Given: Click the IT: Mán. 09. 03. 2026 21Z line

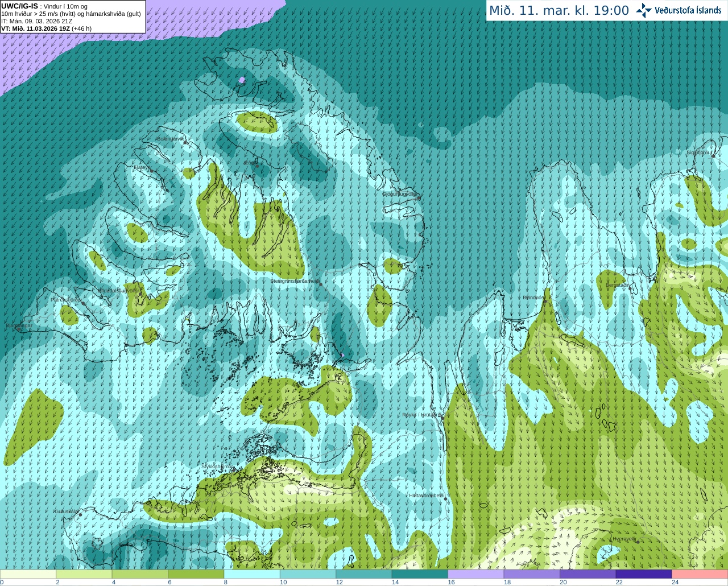Looking at the screenshot, I should pyautogui.click(x=37, y=21).
